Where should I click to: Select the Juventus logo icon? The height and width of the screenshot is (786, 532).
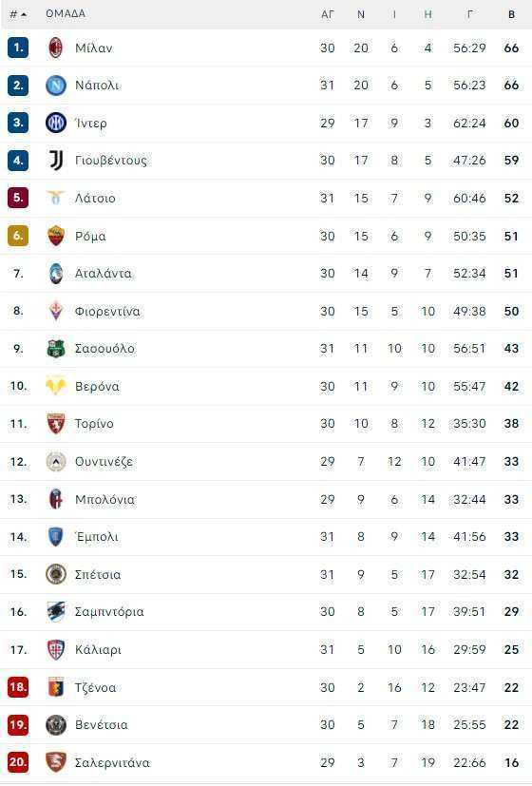coord(56,161)
